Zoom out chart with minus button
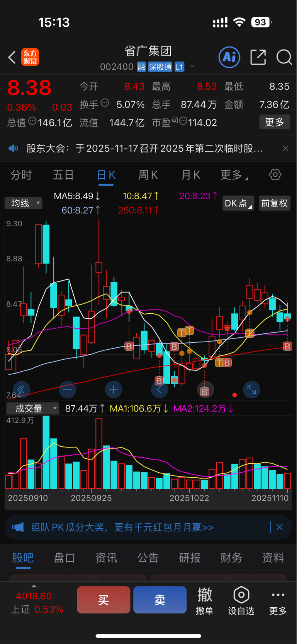Screen dimensions: 297x644 (67, 389)
